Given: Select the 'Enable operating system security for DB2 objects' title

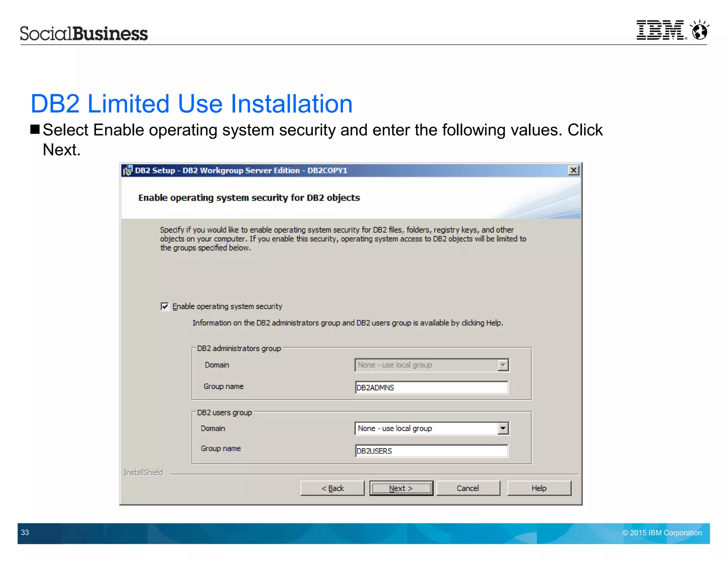Looking at the screenshot, I should (249, 198).
